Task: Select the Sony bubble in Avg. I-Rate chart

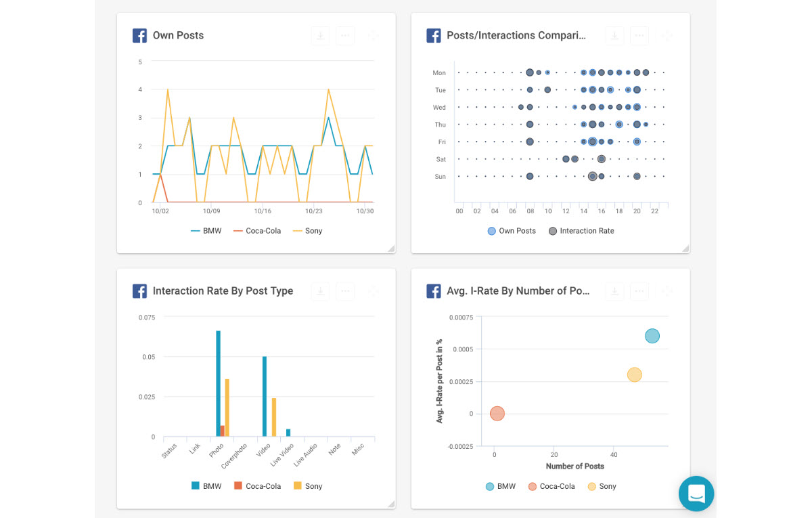Action: tap(634, 375)
